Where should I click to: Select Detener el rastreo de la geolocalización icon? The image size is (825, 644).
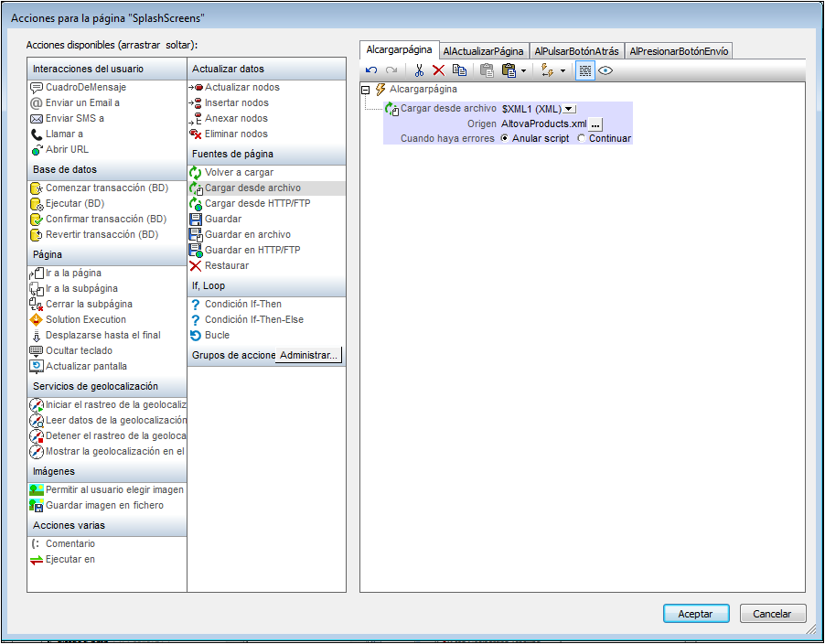point(37,436)
